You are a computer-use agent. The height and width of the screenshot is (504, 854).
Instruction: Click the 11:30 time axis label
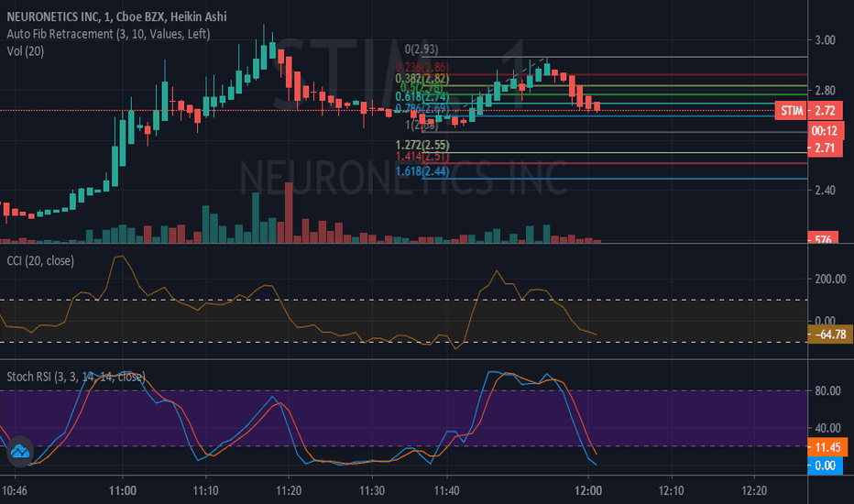point(372,491)
